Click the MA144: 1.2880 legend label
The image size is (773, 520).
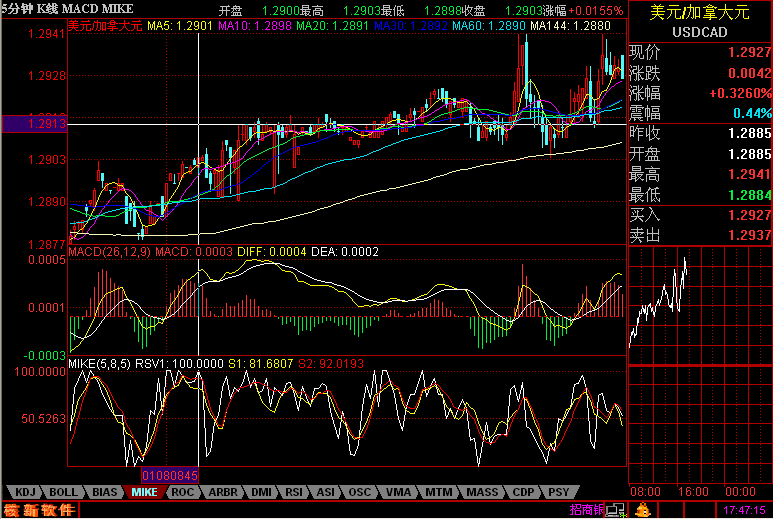(570, 26)
